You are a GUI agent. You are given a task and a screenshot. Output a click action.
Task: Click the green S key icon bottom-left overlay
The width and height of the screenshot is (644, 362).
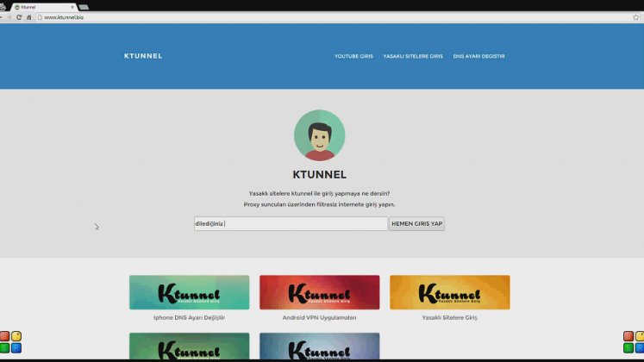(4, 348)
